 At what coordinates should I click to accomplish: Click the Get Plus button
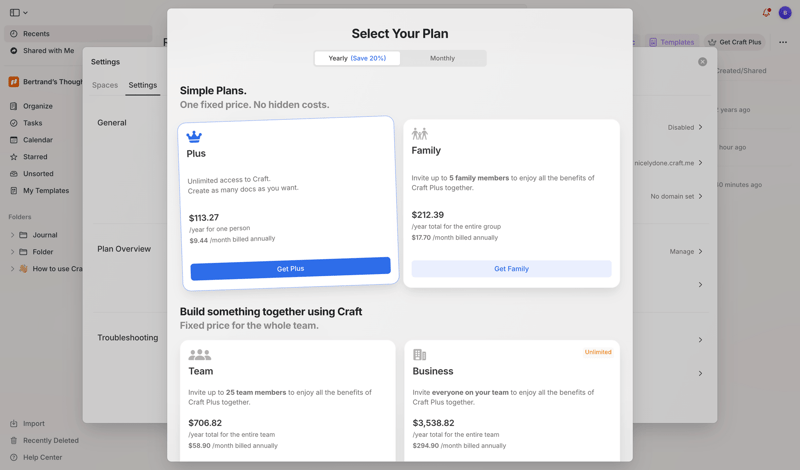point(290,268)
